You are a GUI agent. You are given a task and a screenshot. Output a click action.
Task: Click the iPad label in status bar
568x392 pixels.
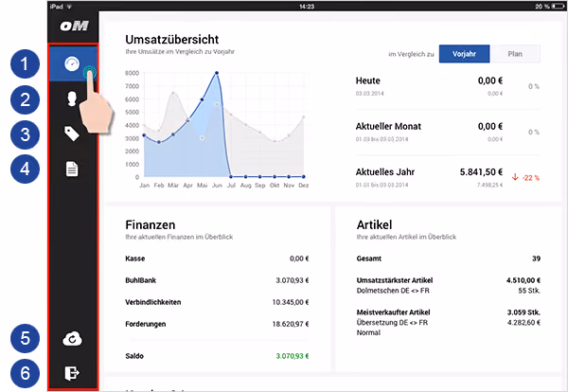click(x=57, y=7)
